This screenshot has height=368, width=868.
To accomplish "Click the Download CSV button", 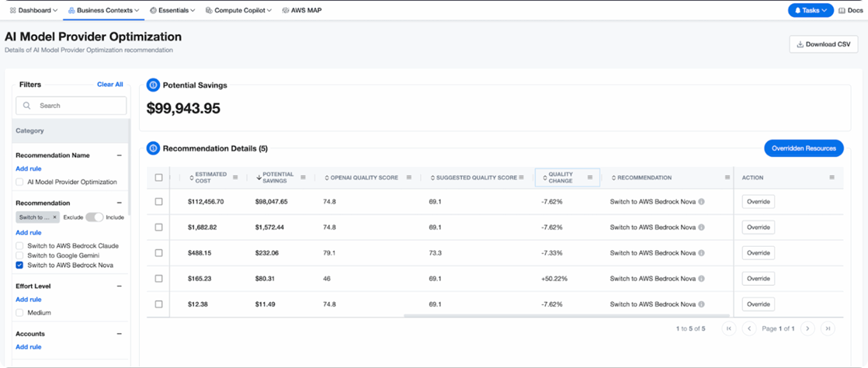I will (x=823, y=44).
